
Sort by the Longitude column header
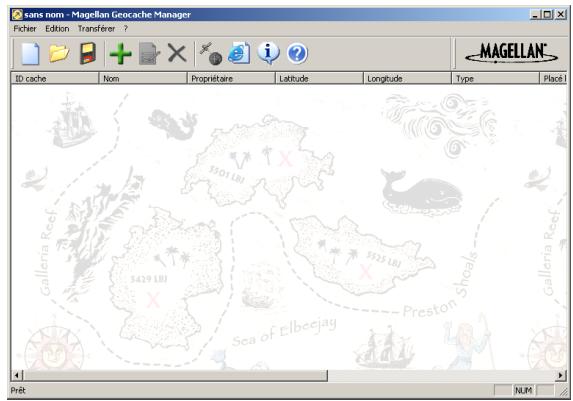pyautogui.click(x=407, y=78)
